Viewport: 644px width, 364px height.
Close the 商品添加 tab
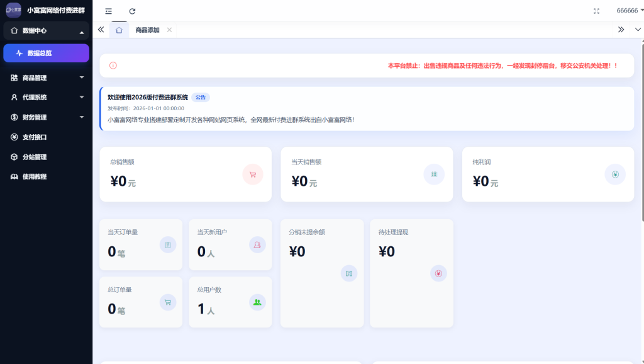point(169,30)
